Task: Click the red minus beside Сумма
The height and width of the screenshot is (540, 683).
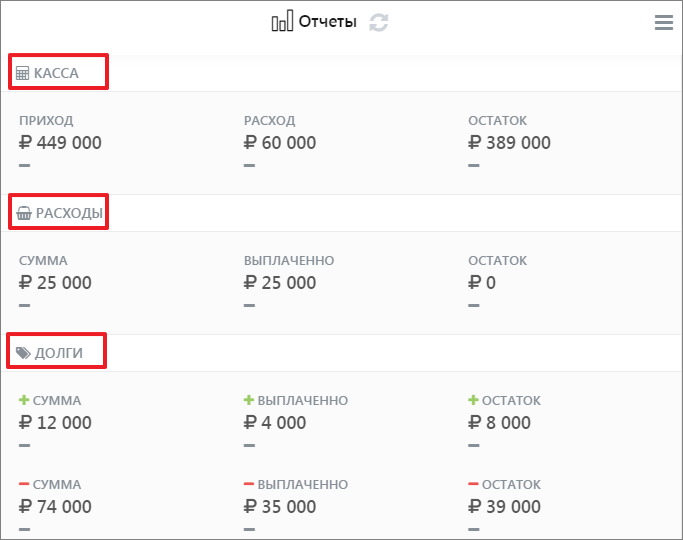Action: [24, 484]
